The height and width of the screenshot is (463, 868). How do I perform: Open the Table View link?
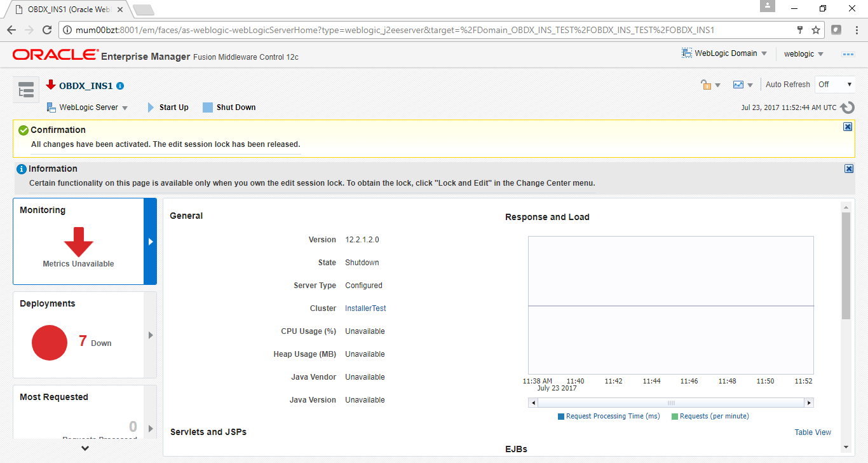(813, 432)
